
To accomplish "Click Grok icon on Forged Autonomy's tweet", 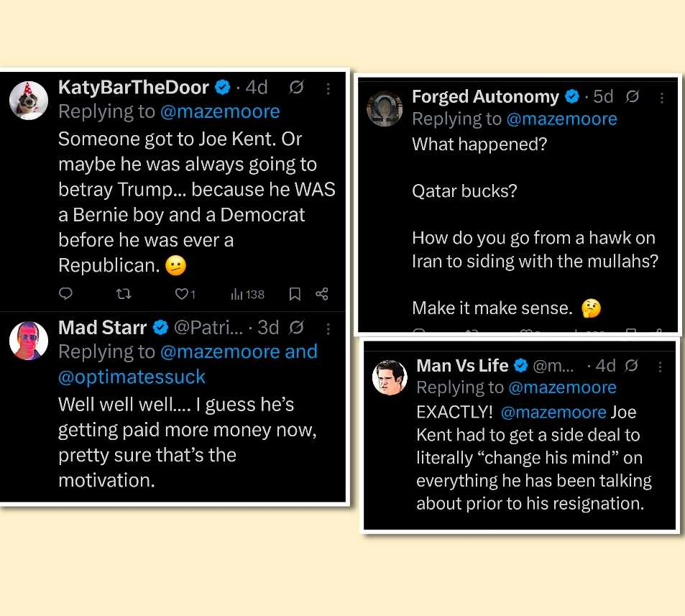I will tap(632, 96).
